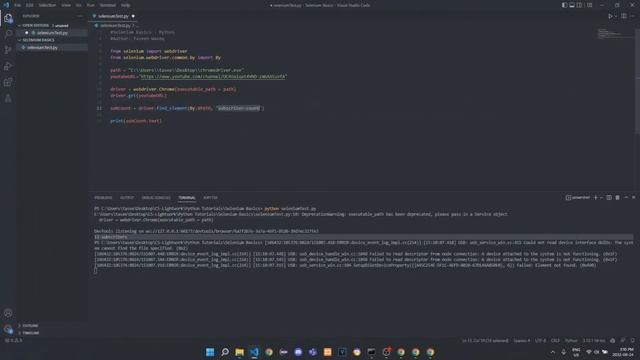The width and height of the screenshot is (640, 360).
Task: Open the Accounts icon in activity bar
Action: (x=8, y=313)
